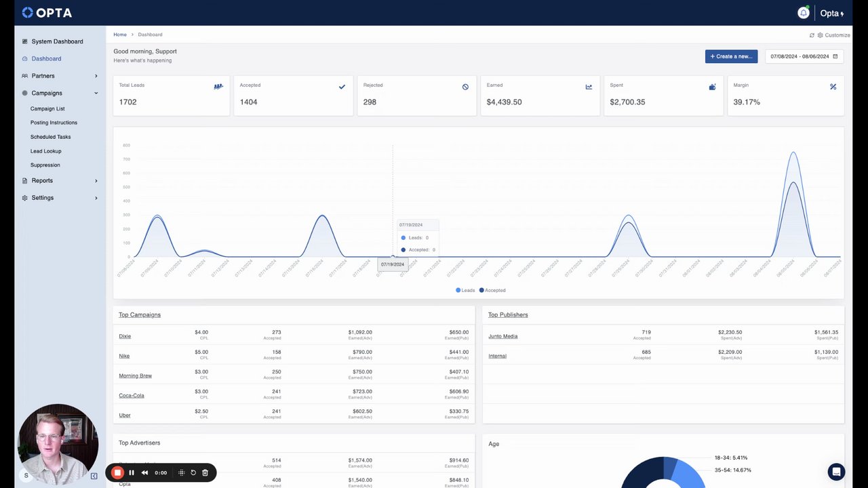Click the Total Leads value 1702

tap(127, 102)
